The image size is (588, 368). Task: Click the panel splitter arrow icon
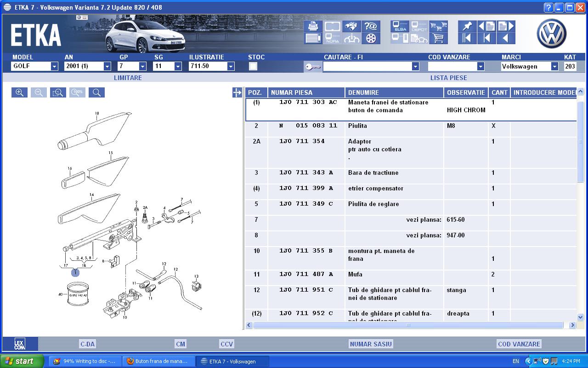pyautogui.click(x=237, y=92)
